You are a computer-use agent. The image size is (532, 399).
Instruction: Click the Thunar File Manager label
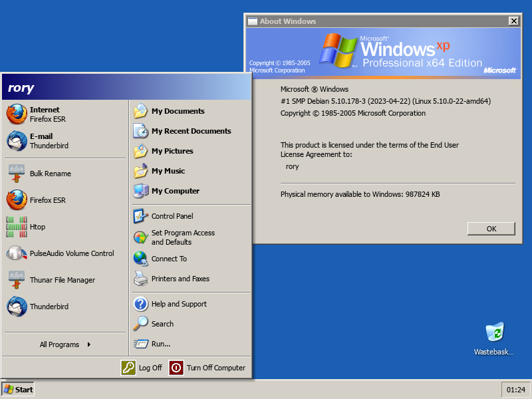pos(63,280)
